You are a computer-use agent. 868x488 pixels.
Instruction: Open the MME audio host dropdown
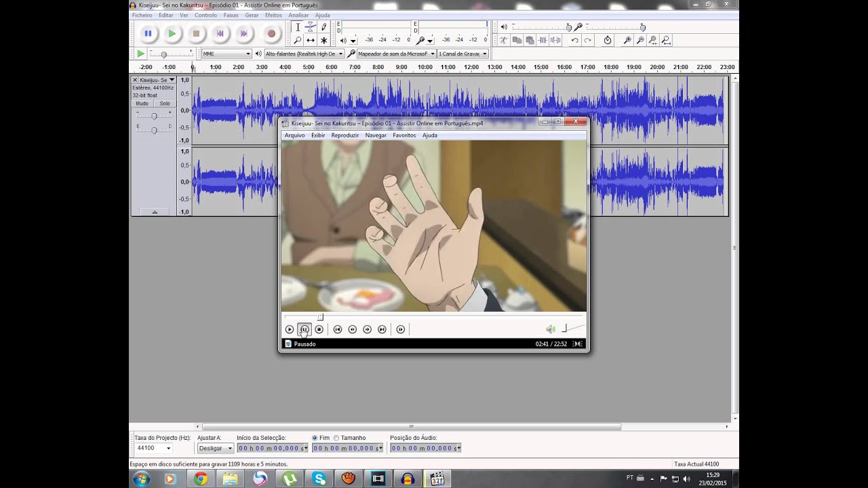[226, 54]
